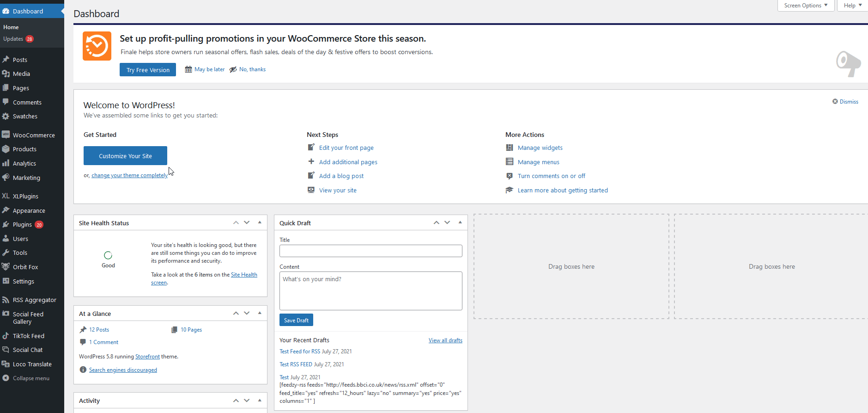Viewport: 868px width, 413px height.
Task: Toggle the Quick Draft panel
Action: [x=460, y=222]
